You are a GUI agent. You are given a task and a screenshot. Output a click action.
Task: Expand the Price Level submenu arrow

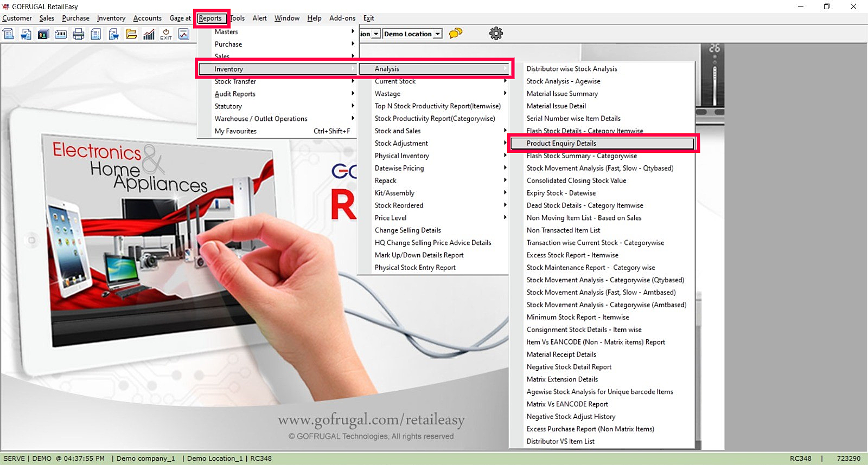pyautogui.click(x=505, y=218)
